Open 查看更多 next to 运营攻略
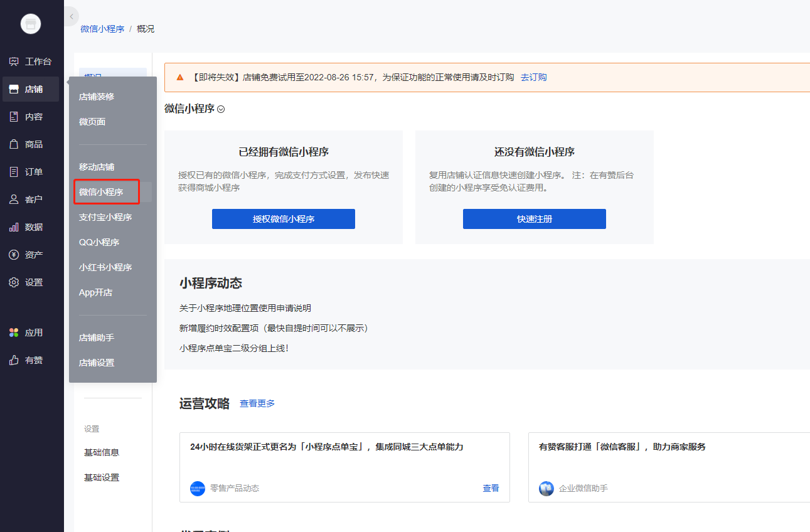Image resolution: width=810 pixels, height=532 pixels. point(257,403)
